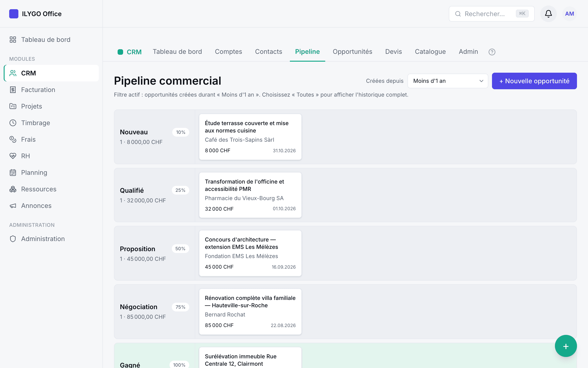Open Rénovation complète villa familiale card
This screenshot has width=588, height=368.
click(250, 311)
